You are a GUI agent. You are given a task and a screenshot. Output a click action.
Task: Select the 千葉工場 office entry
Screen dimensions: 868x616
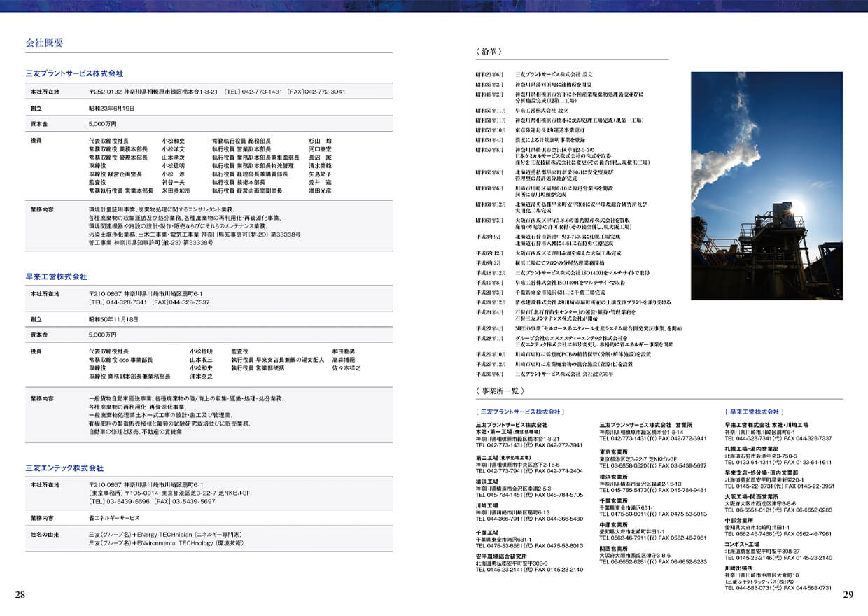click(x=487, y=532)
